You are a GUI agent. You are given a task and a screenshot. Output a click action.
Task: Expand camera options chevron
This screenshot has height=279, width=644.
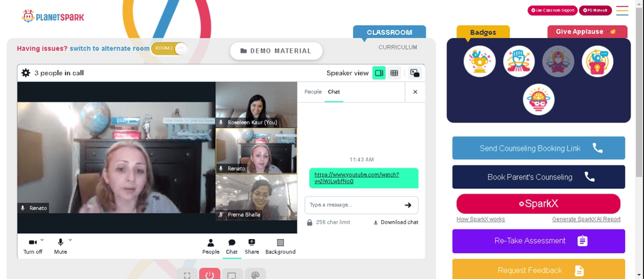pyautogui.click(x=42, y=240)
